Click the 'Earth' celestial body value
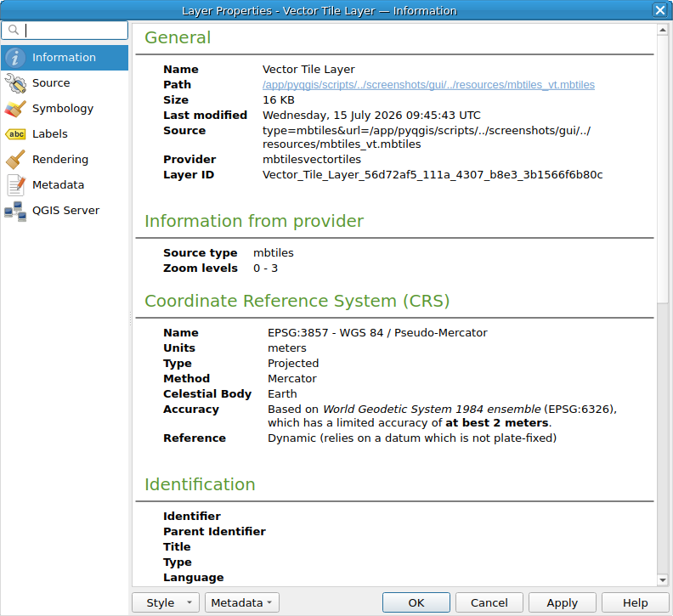 [x=282, y=394]
